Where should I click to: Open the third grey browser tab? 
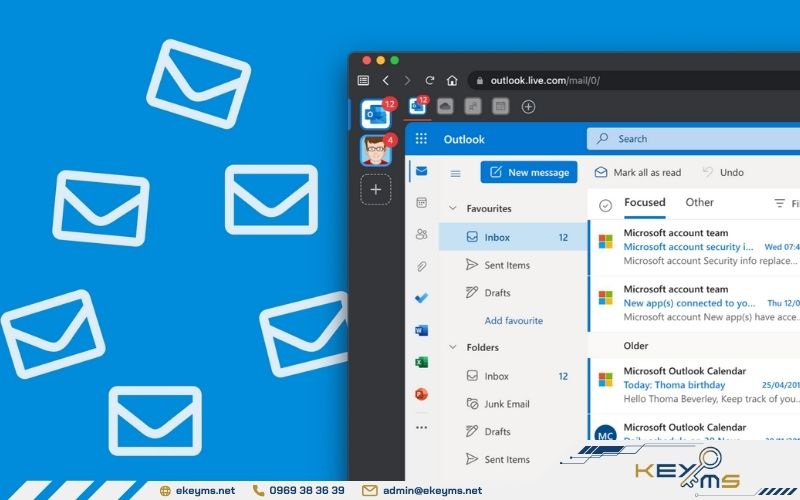tap(473, 106)
